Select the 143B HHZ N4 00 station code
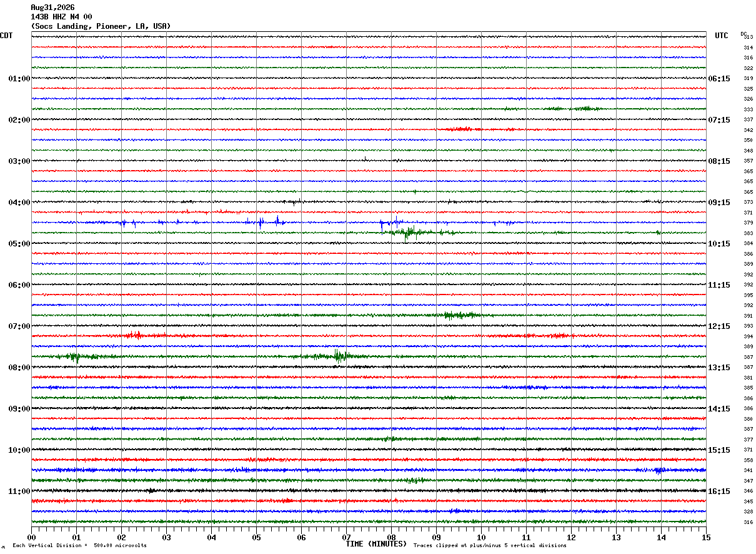 (61, 17)
